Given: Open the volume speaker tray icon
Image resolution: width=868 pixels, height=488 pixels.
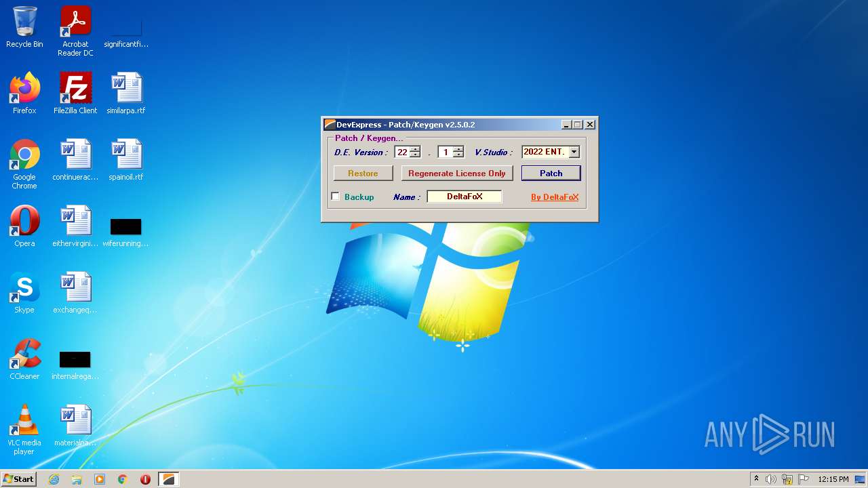Looking at the screenshot, I should pos(771,479).
